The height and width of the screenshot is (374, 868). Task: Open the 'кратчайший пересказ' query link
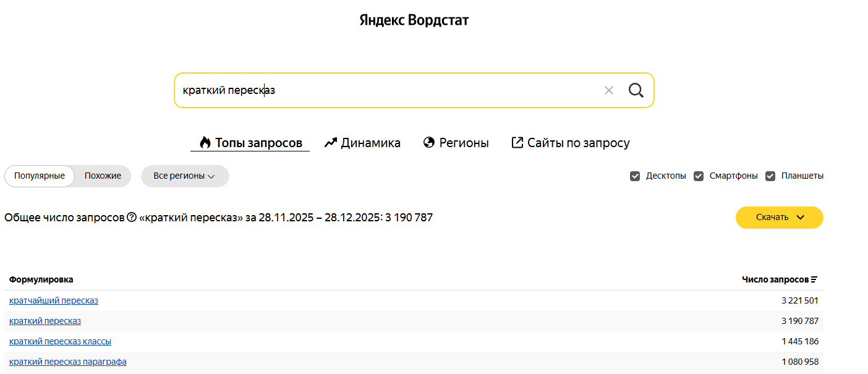pyautogui.click(x=54, y=300)
